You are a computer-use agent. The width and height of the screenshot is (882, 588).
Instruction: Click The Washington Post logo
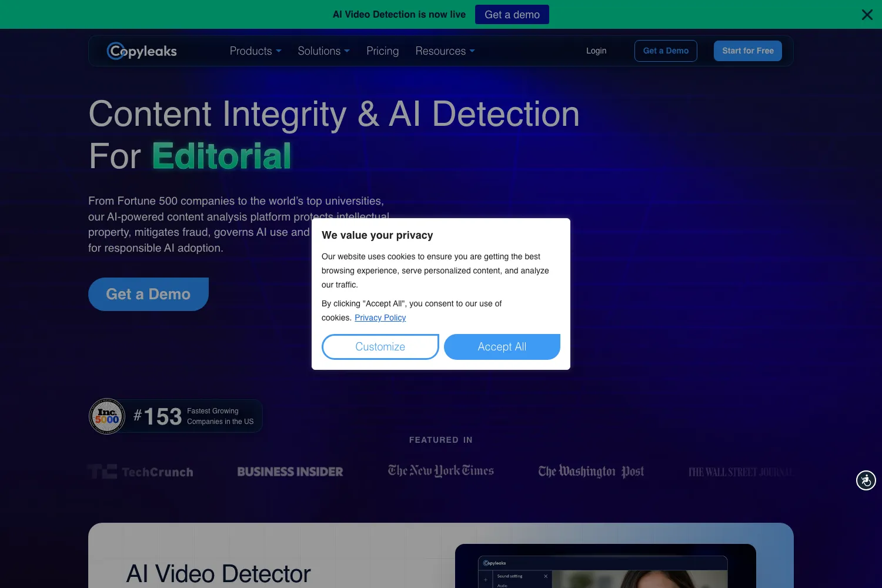coord(591,472)
